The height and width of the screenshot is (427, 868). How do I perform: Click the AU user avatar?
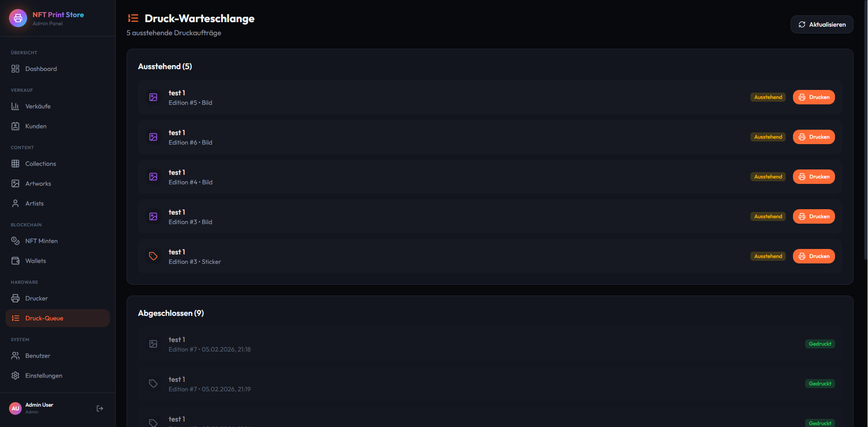pyautogui.click(x=15, y=408)
